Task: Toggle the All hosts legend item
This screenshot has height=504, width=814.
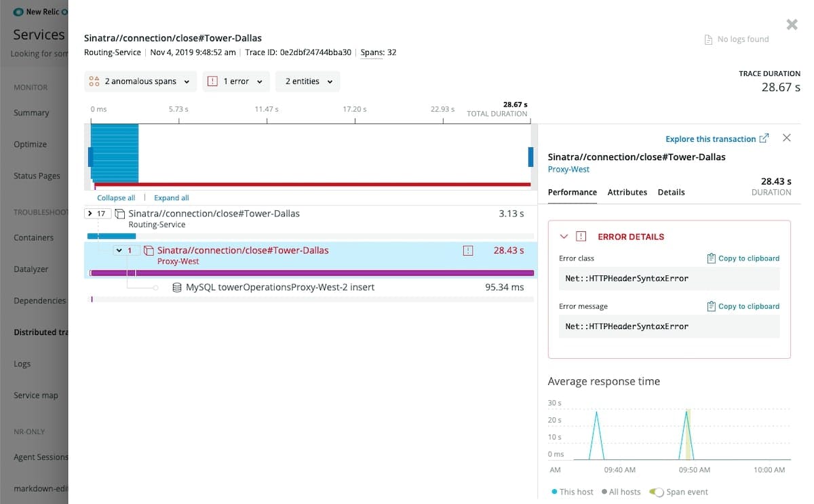Action: 621,492
